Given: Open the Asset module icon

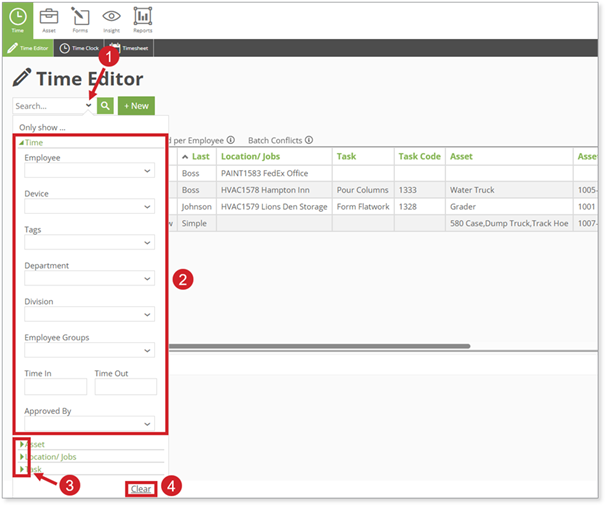Looking at the screenshot, I should click(x=49, y=19).
